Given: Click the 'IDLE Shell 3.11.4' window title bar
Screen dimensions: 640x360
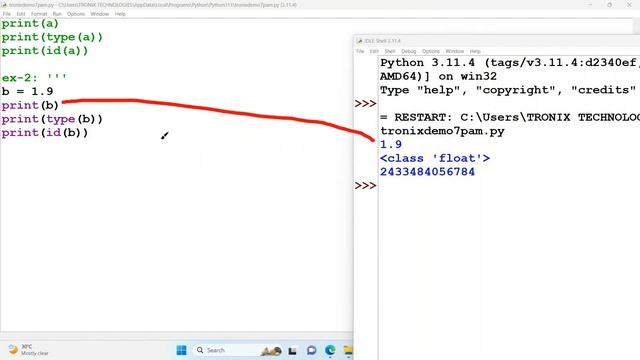Looking at the screenshot, I should tap(497, 41).
